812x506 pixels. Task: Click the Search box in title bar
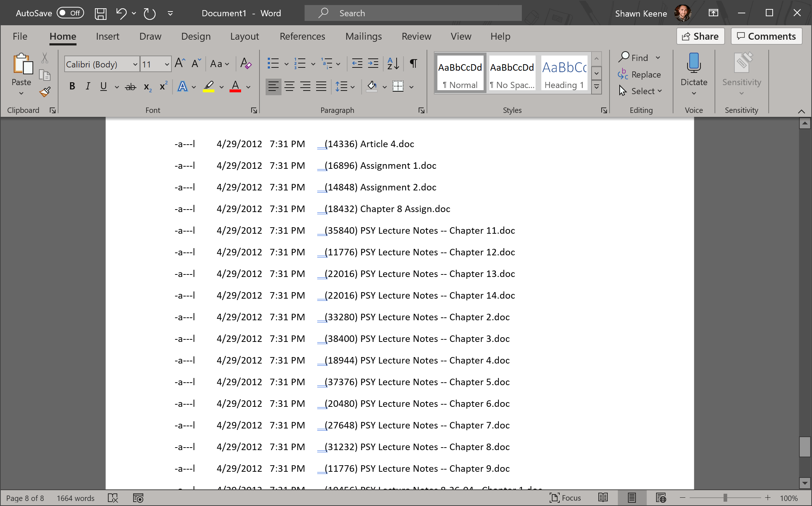tap(413, 13)
